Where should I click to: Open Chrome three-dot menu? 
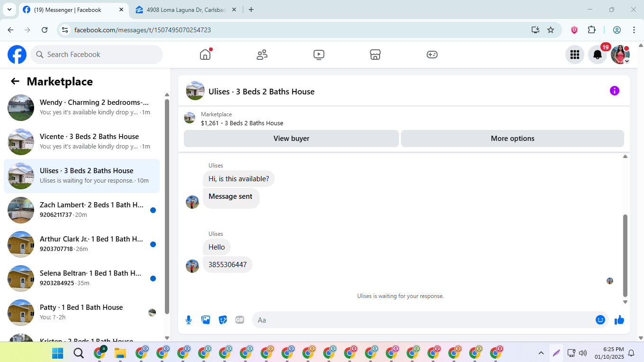click(634, 30)
